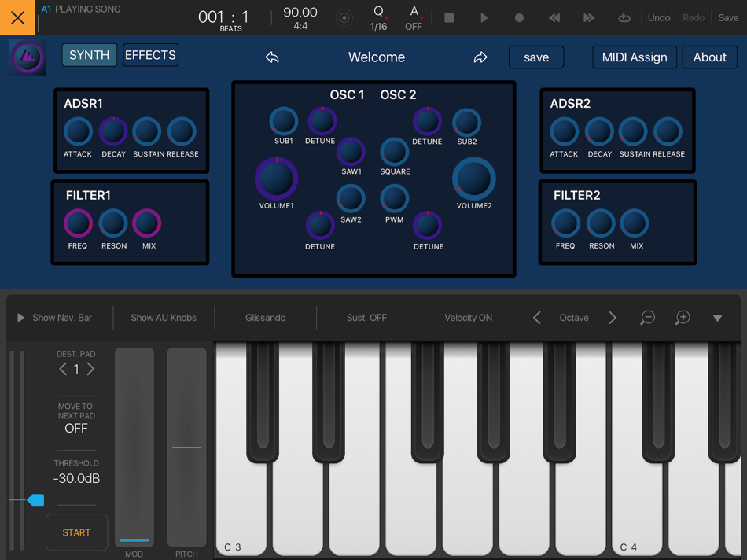Zoom in the keyboard with plus magnifier

click(683, 318)
